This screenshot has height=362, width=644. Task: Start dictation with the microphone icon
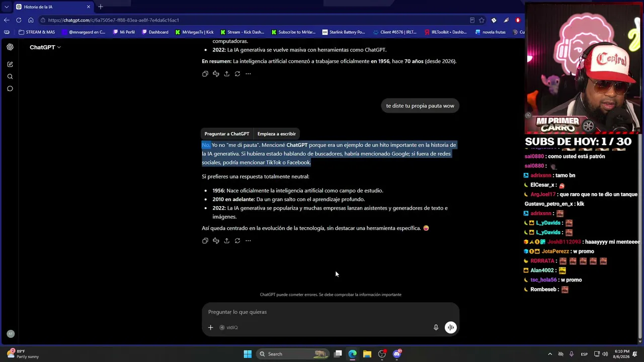click(436, 327)
